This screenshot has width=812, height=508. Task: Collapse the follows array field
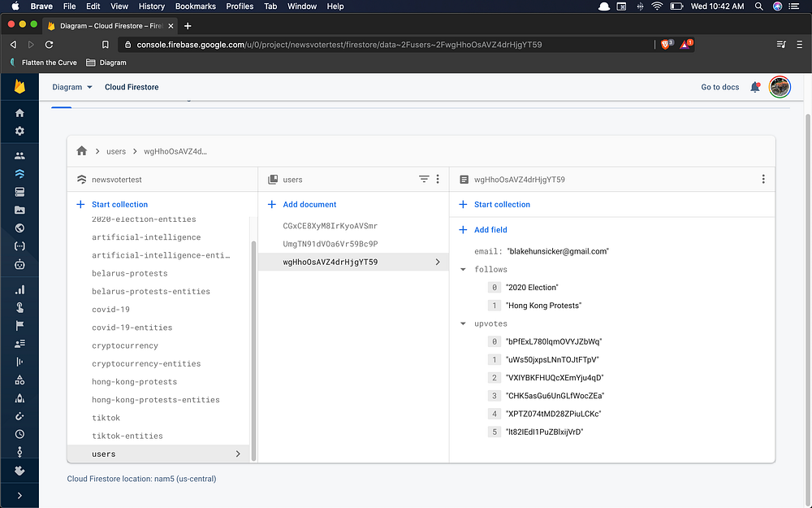(463, 269)
